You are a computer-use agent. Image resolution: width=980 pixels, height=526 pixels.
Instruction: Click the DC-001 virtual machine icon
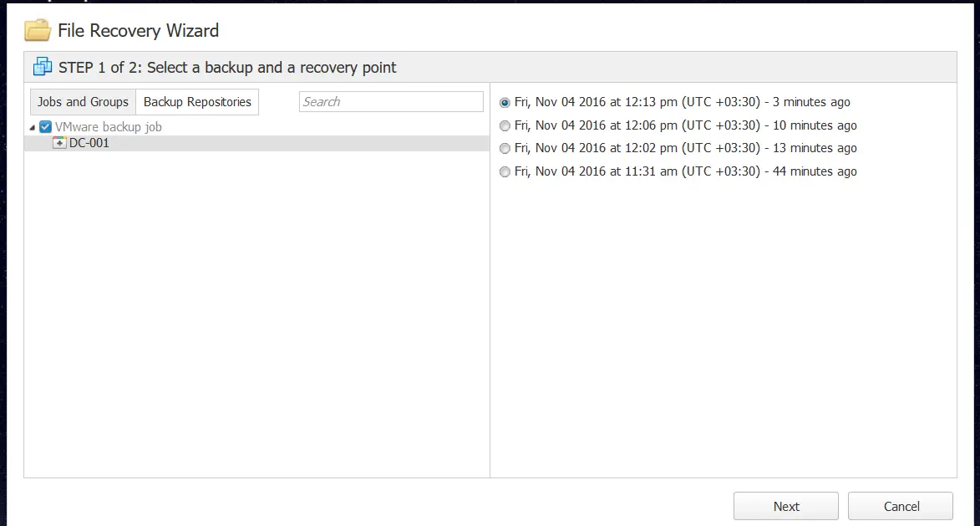[59, 143]
